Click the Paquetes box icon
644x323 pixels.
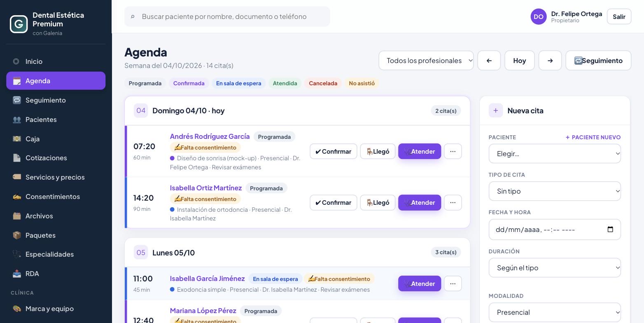16,235
